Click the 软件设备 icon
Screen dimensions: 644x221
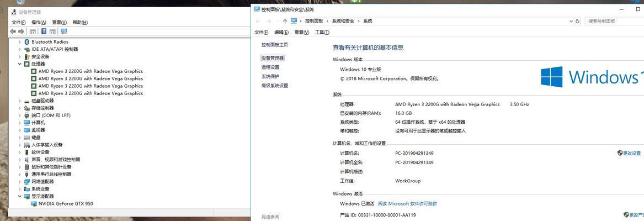[x=26, y=152]
